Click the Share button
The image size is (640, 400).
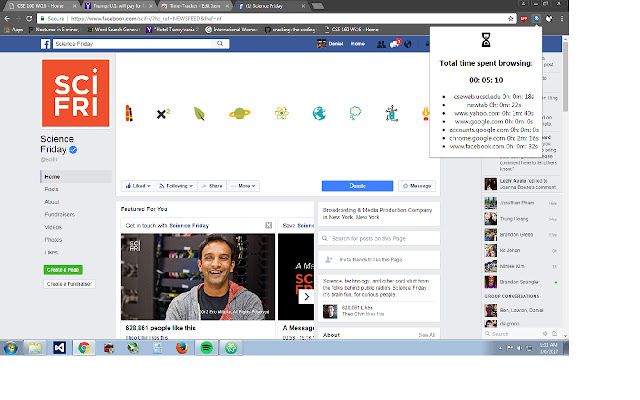[x=212, y=186]
